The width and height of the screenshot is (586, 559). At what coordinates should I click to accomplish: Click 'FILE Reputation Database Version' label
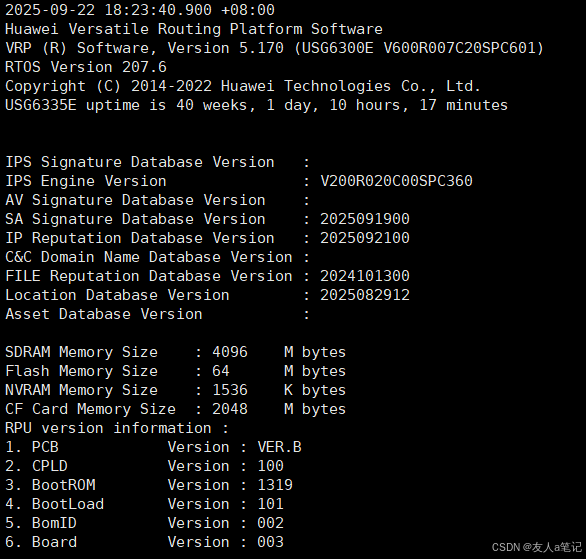[x=149, y=276]
